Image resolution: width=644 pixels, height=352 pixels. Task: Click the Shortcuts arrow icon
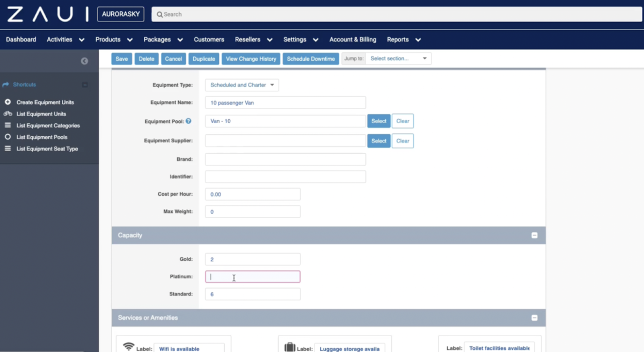6,85
